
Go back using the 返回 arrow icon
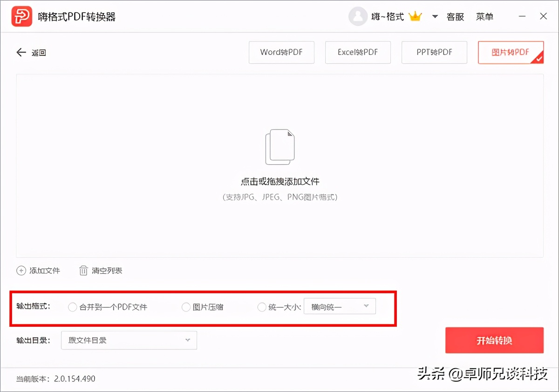coord(21,52)
